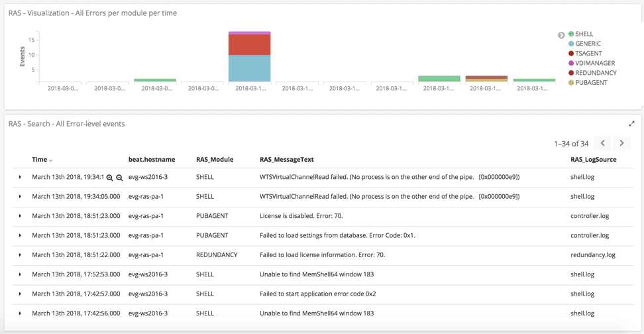Image resolution: width=644 pixels, height=334 pixels.
Task: Go to previous page of results
Action: click(x=603, y=143)
